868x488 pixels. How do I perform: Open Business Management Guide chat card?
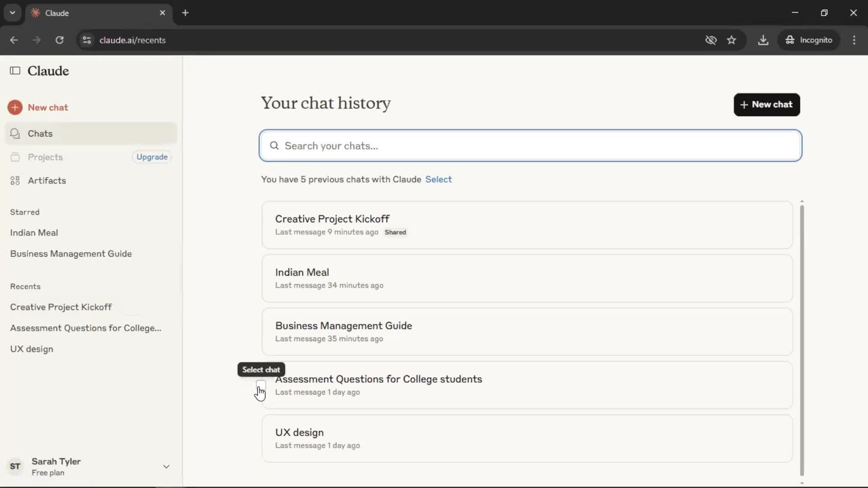click(x=527, y=332)
